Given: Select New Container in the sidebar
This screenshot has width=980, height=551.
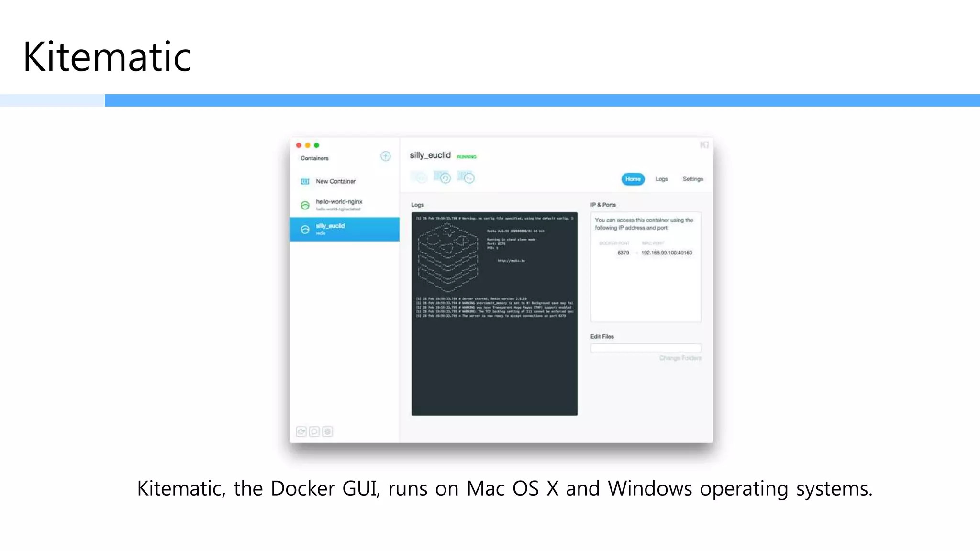Looking at the screenshot, I should click(345, 181).
